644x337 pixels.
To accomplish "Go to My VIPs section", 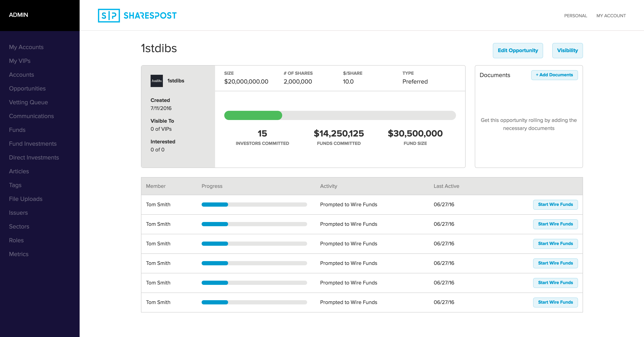I will 20,61.
